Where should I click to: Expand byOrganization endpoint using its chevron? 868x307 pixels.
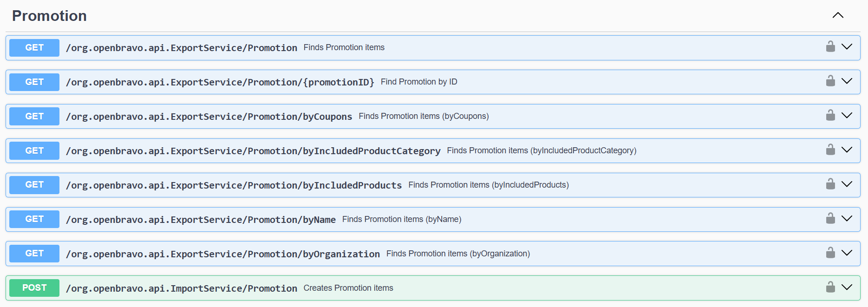coord(847,253)
